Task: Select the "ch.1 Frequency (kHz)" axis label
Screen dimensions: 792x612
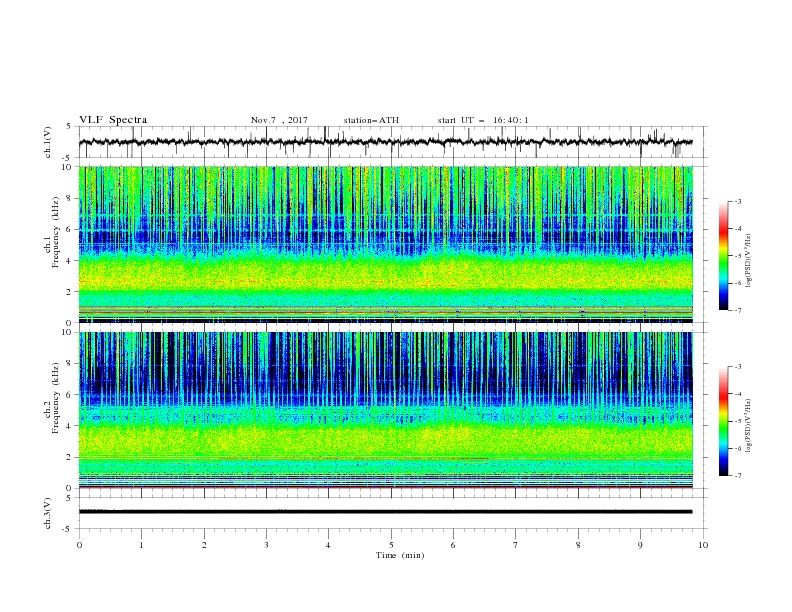Action: 52,232
